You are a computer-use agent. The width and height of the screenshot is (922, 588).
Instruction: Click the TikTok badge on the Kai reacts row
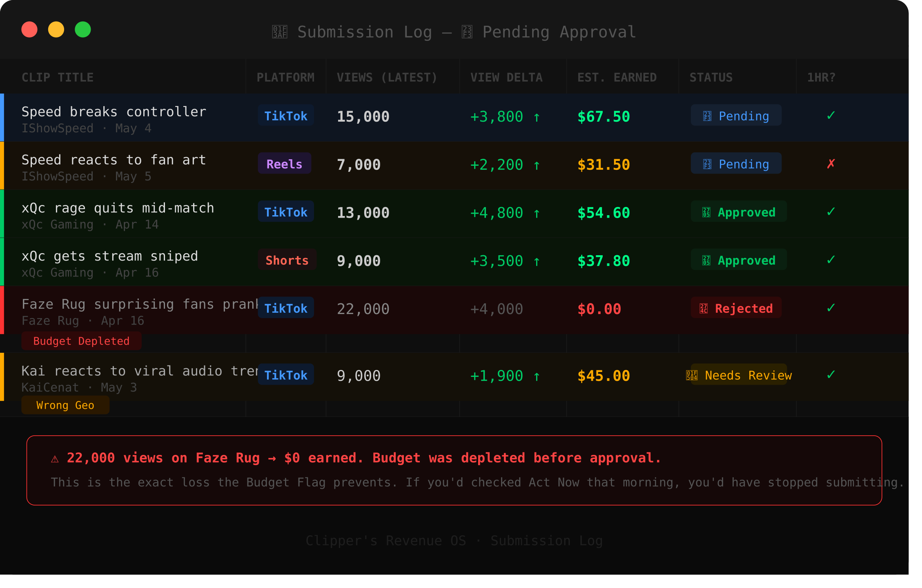click(286, 375)
